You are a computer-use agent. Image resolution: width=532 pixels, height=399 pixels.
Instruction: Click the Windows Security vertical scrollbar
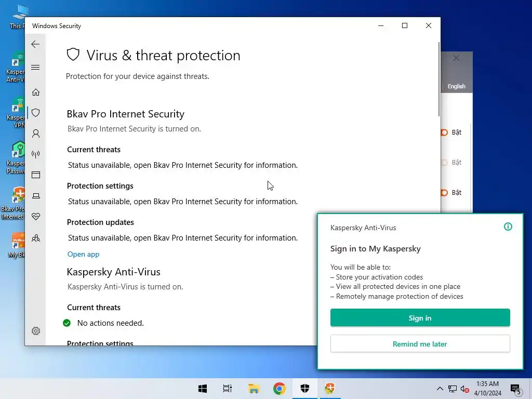pos(438,79)
